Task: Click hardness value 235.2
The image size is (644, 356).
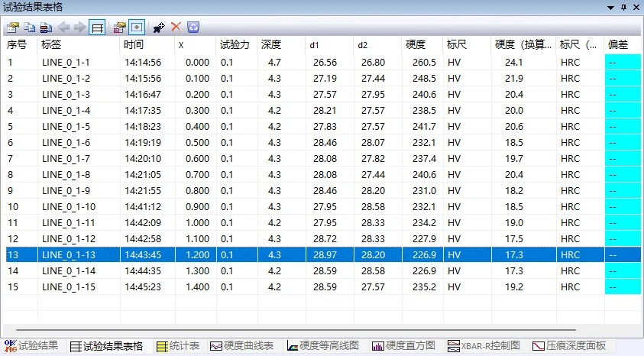Action: tap(424, 286)
